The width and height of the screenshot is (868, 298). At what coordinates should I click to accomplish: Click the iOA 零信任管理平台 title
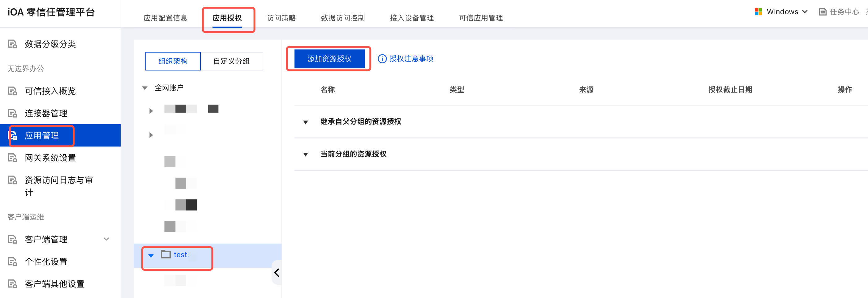pyautogui.click(x=51, y=12)
